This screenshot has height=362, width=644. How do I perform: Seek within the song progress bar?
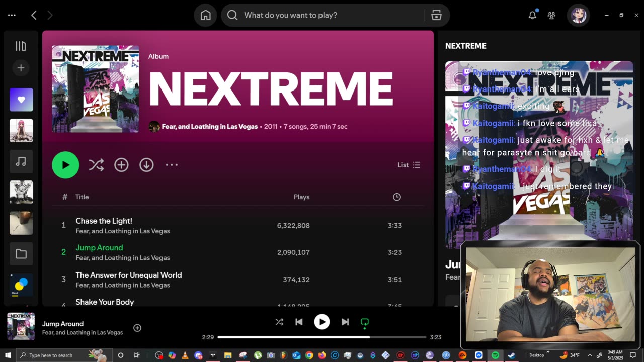[x=322, y=337]
